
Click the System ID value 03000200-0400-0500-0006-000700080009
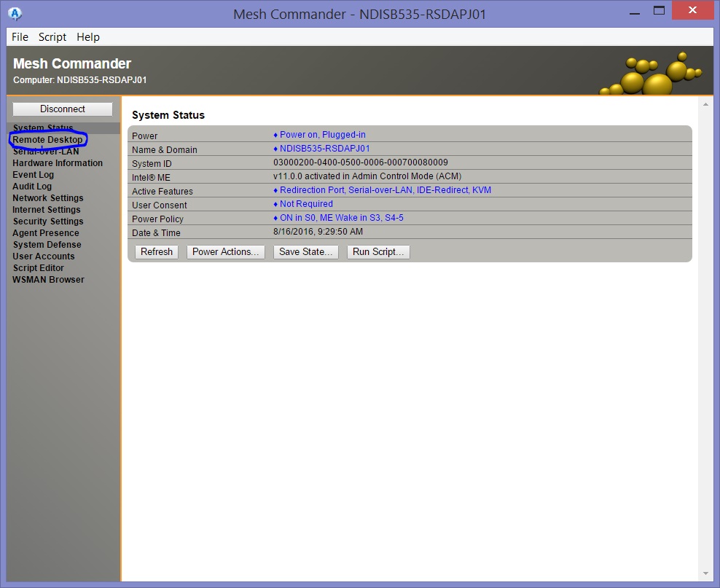coord(361,162)
